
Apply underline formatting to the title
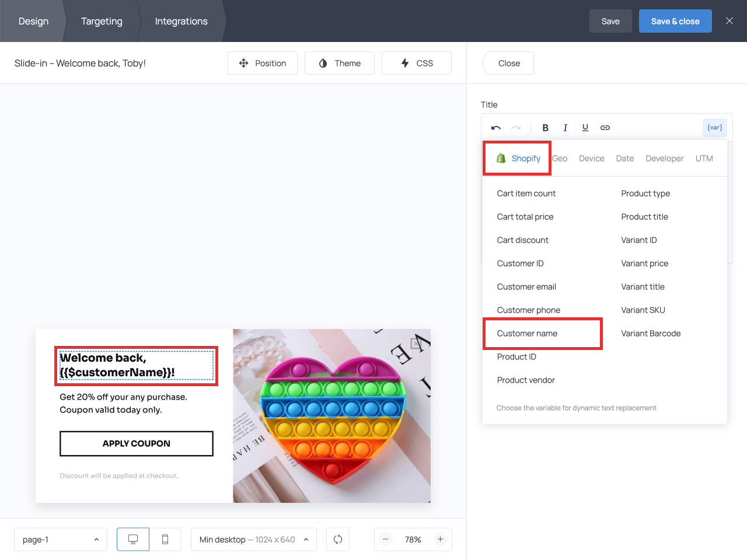tap(585, 128)
